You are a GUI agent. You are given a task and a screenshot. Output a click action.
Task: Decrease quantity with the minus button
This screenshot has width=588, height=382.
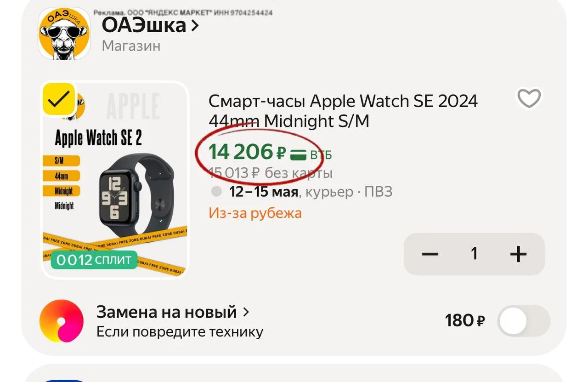430,254
